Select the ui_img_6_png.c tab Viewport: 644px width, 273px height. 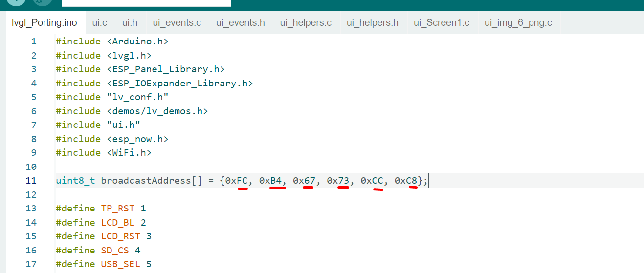[x=518, y=22]
